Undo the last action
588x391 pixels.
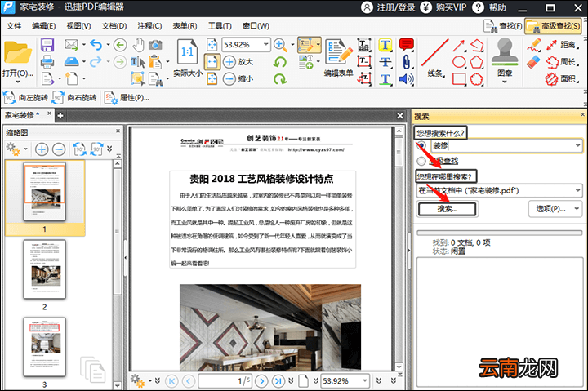[96, 45]
